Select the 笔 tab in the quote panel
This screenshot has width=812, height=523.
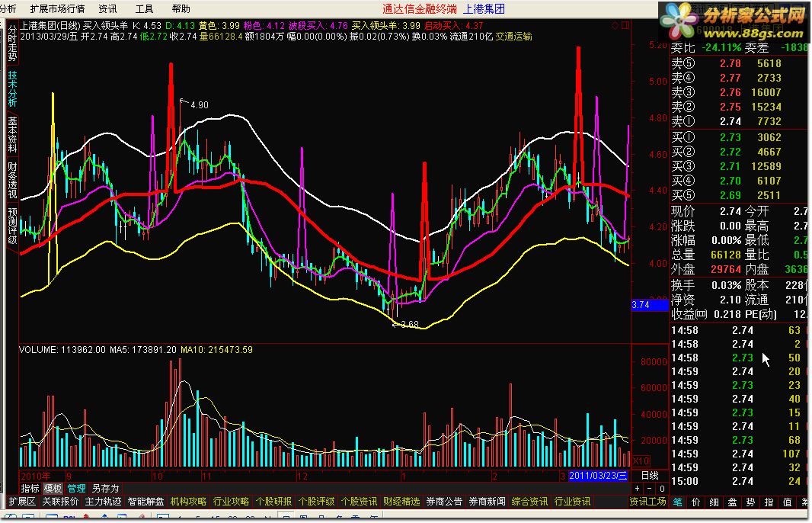[678, 502]
